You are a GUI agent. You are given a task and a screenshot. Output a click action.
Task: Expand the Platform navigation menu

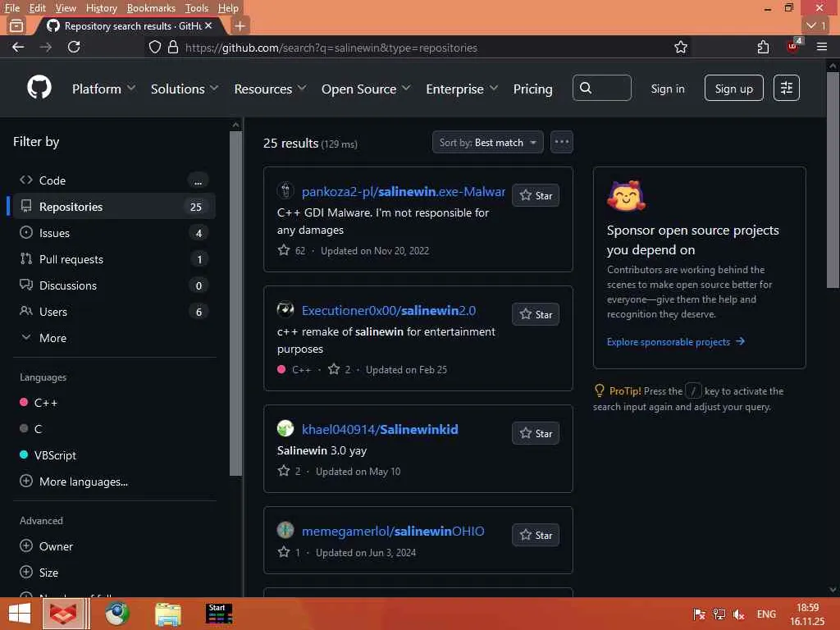tap(103, 89)
